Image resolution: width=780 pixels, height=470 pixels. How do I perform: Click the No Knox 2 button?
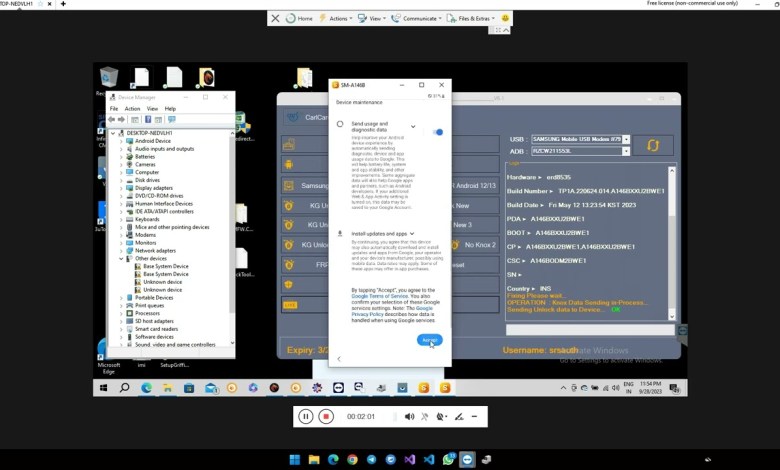pyautogui.click(x=475, y=245)
